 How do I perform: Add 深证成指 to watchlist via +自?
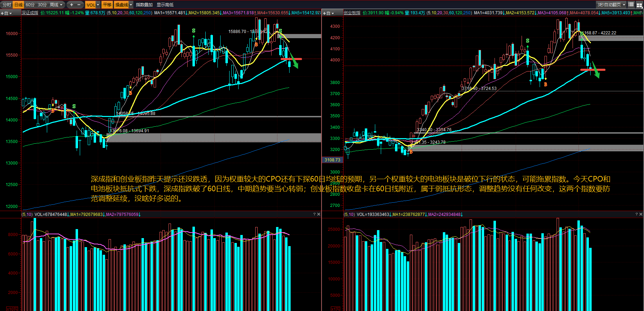(6, 13)
